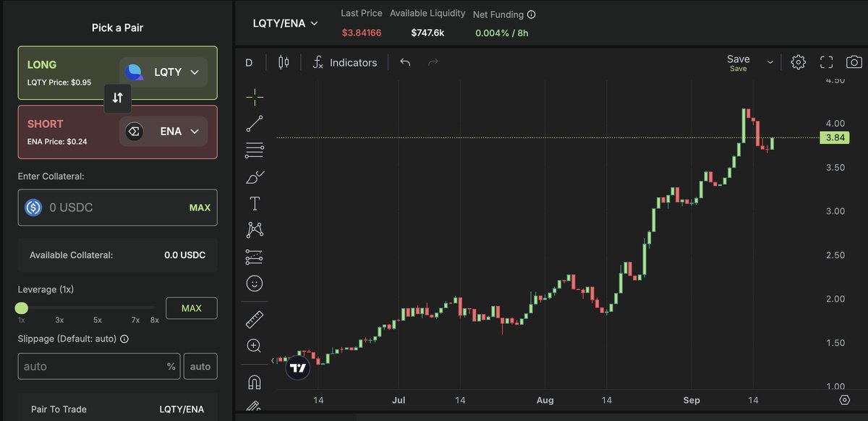The width and height of the screenshot is (868, 421).
Task: Set slippage to auto
Action: pos(200,367)
